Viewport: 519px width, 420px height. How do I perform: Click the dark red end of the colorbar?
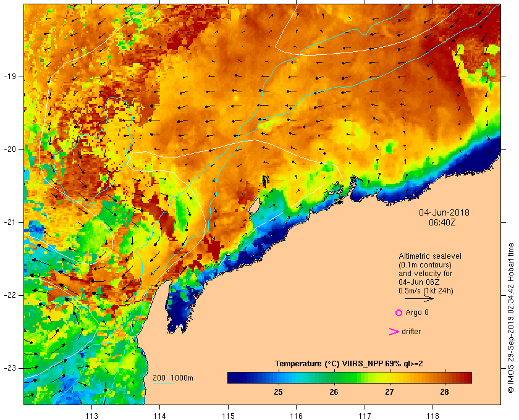coord(467,377)
